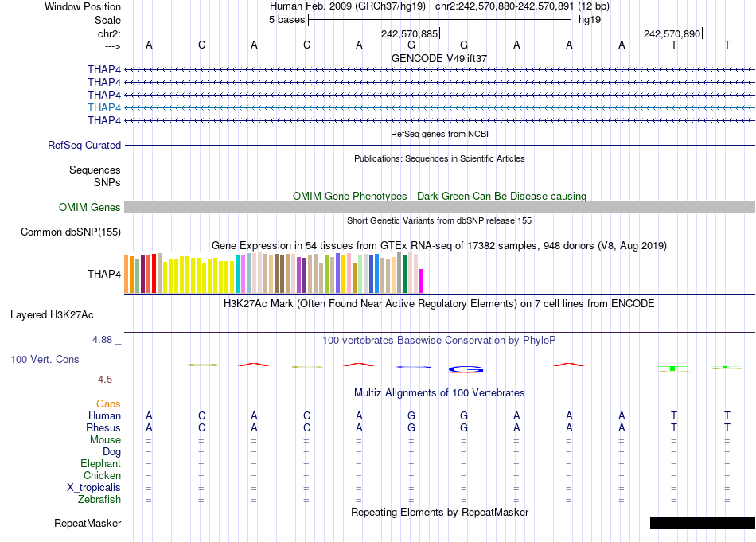
Task: Click the black RepeatMasker repeat block
Action: click(x=703, y=523)
